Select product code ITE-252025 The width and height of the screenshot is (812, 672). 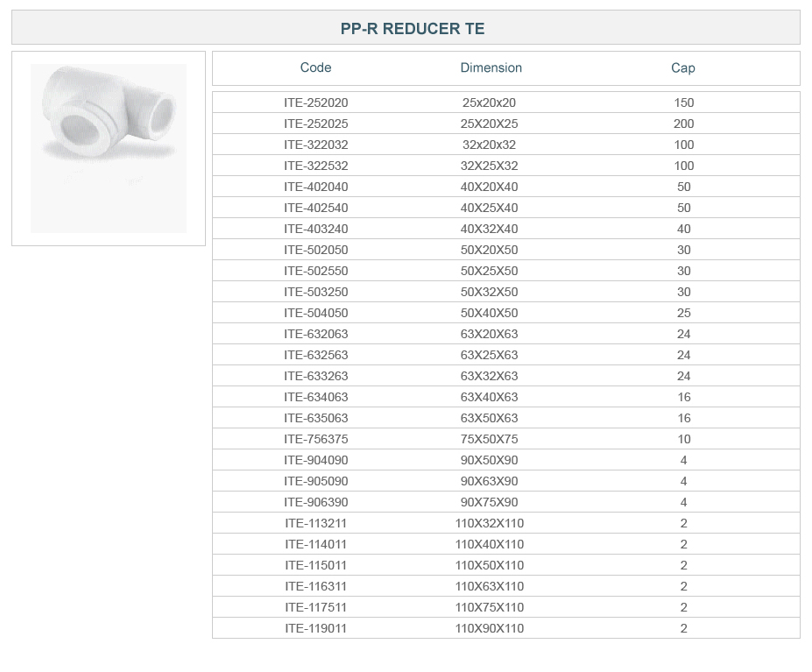(x=315, y=124)
